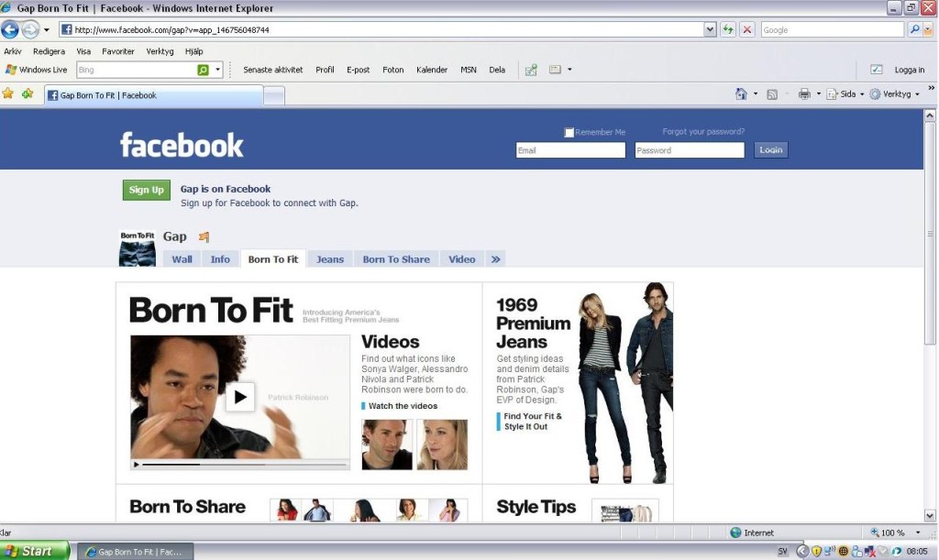
Task: Switch to the Wall tab
Action: point(182,259)
